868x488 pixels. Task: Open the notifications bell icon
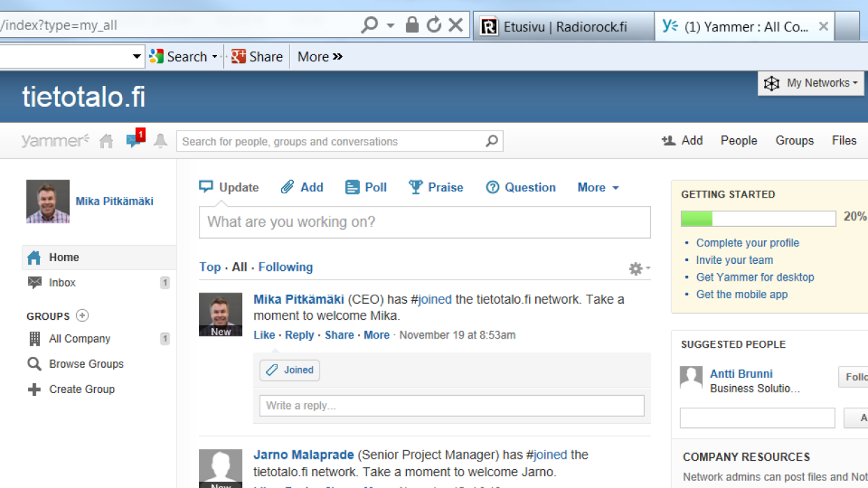coord(160,141)
